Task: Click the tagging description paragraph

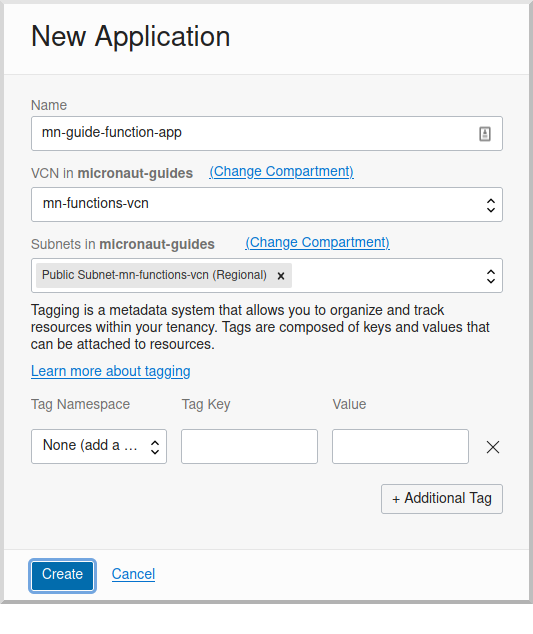Action: pos(260,327)
